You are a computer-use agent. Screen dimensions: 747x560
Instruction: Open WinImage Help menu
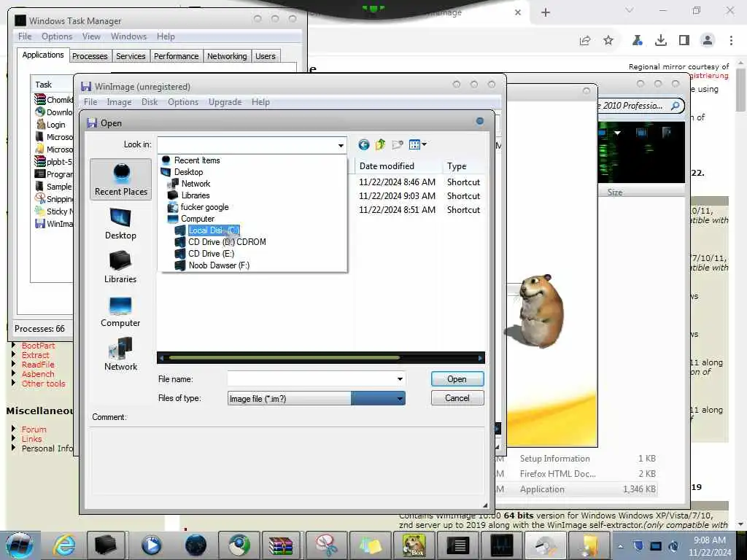click(x=260, y=102)
